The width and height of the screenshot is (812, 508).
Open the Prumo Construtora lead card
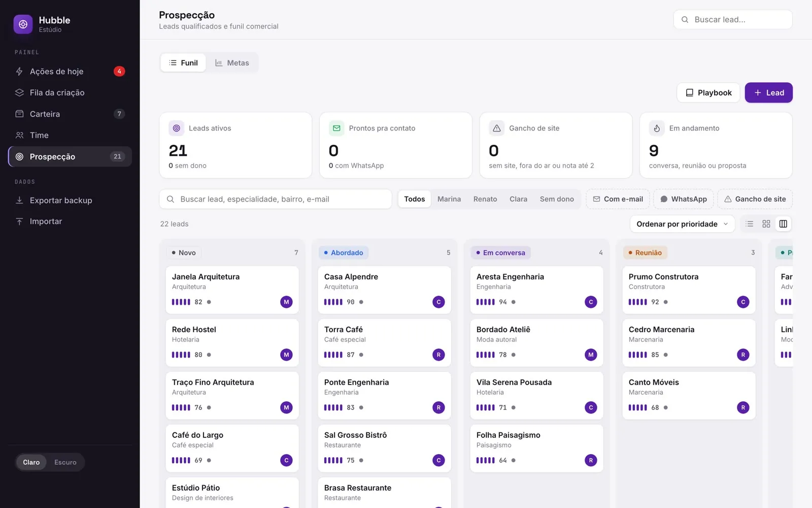coord(689,290)
